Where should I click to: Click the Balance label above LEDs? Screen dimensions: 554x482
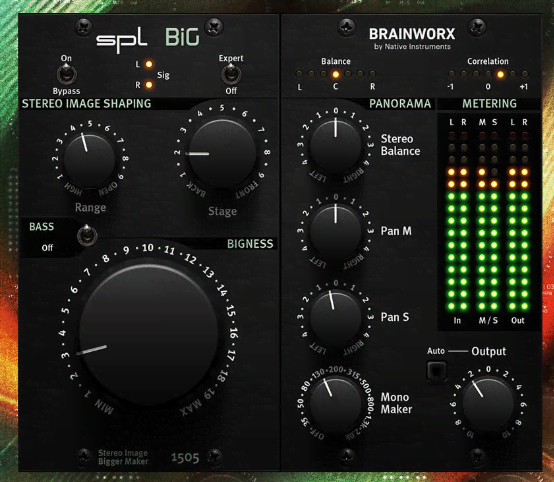[x=336, y=61]
